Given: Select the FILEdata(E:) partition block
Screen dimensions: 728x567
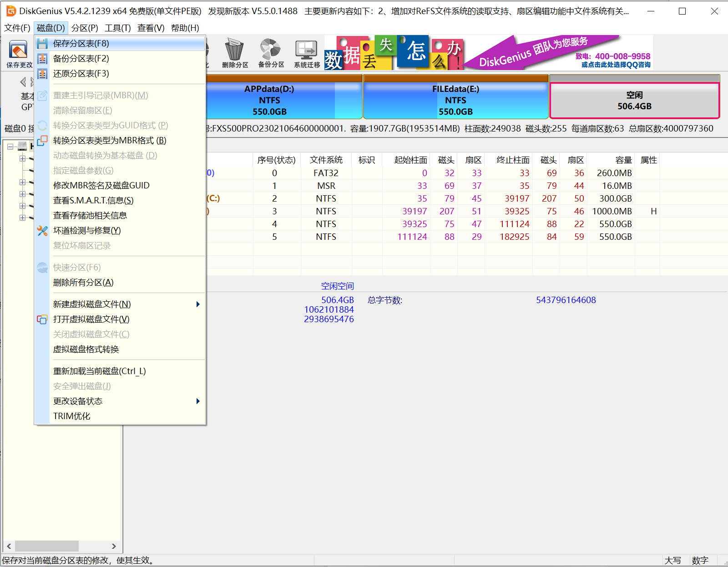Looking at the screenshot, I should [456, 97].
